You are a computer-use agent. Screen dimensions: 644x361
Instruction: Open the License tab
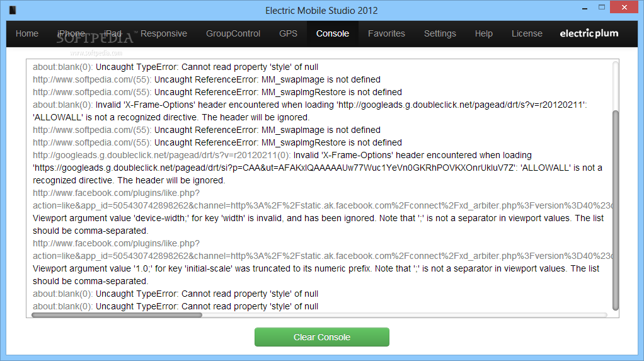[527, 33]
